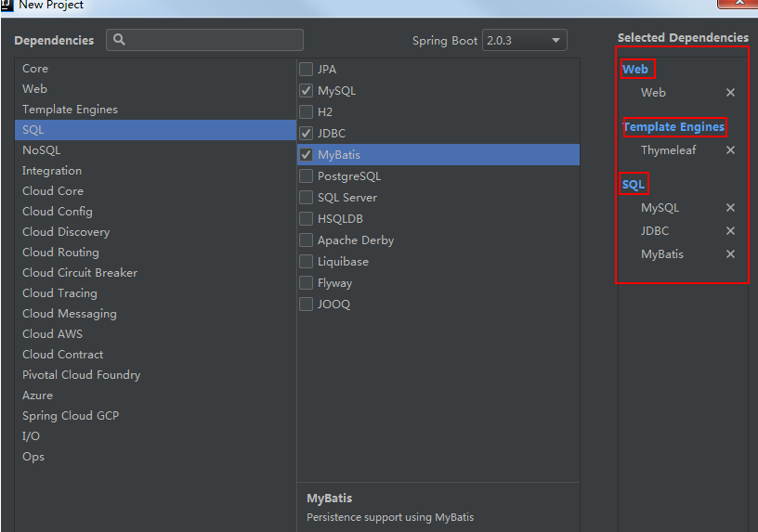Screen dimensions: 758x532
Task: Click the Template Engines header in Selected Dependencies
Action: (673, 127)
